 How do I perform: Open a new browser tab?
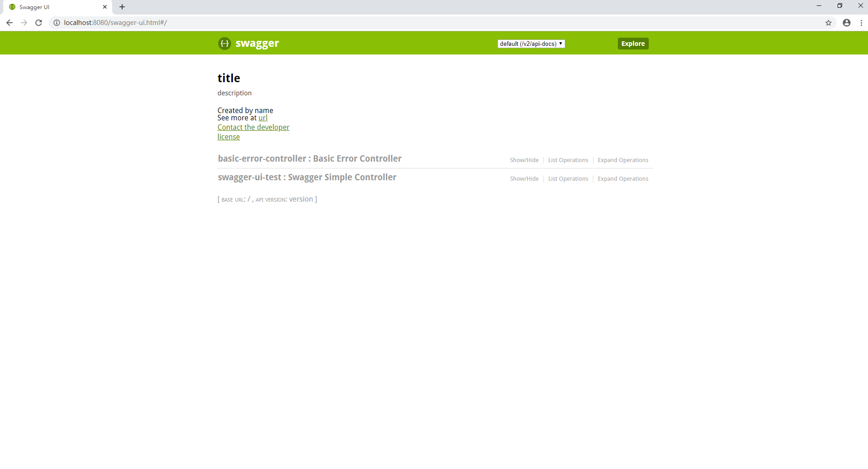[x=122, y=7]
